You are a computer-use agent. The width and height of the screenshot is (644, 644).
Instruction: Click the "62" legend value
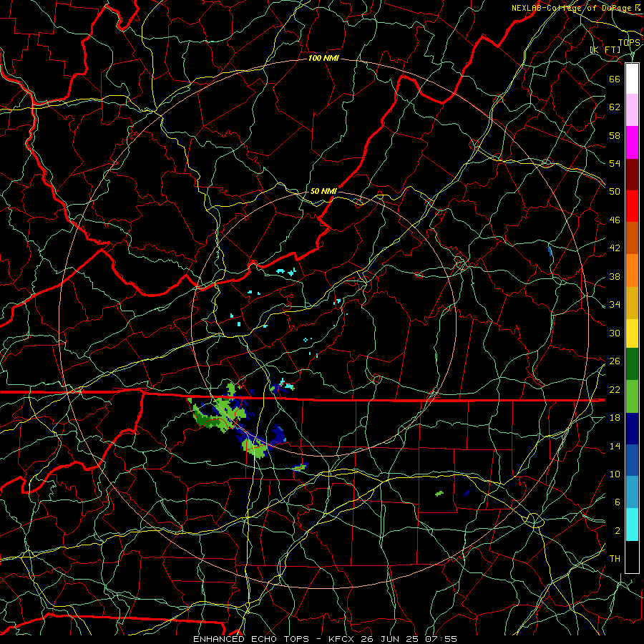tap(615, 107)
